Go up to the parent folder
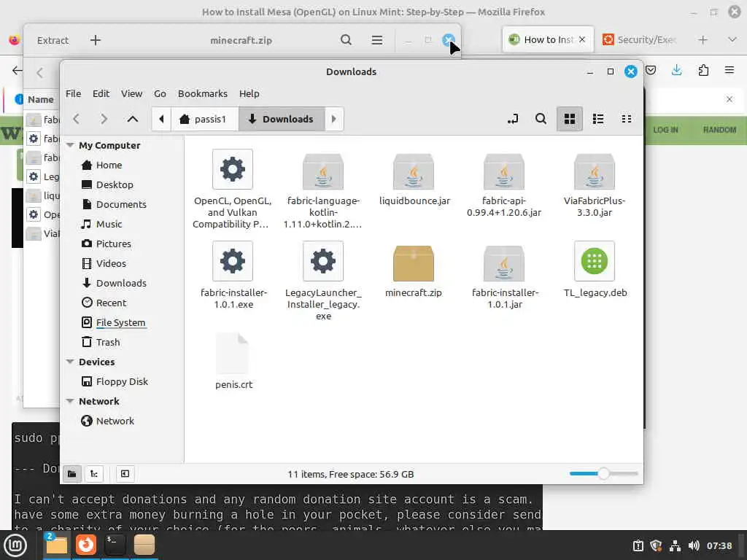The width and height of the screenshot is (747, 560). coord(133,119)
